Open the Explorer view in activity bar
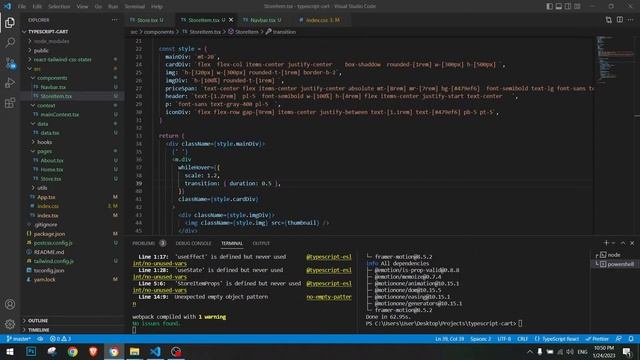 coord(10,22)
